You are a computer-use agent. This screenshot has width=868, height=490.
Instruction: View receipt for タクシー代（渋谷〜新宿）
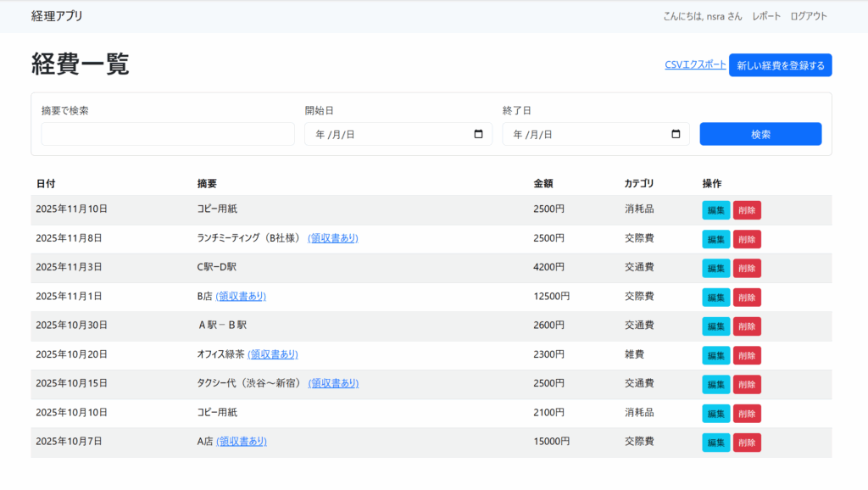click(x=333, y=383)
